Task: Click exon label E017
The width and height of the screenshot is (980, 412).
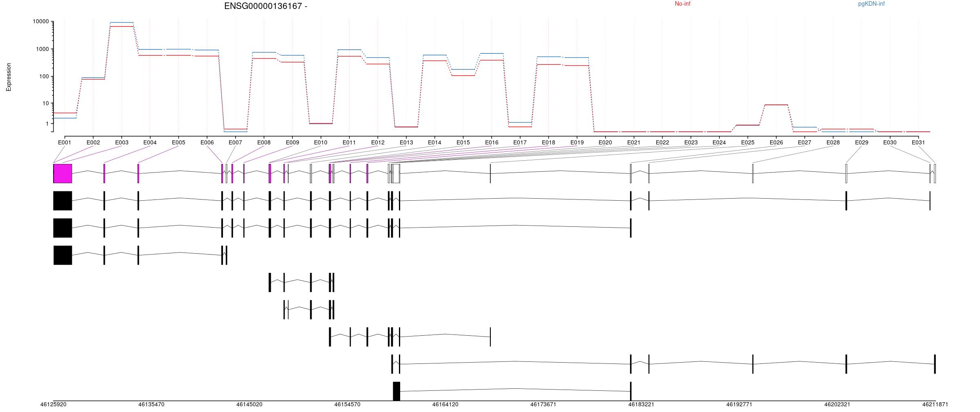Action: [520, 142]
